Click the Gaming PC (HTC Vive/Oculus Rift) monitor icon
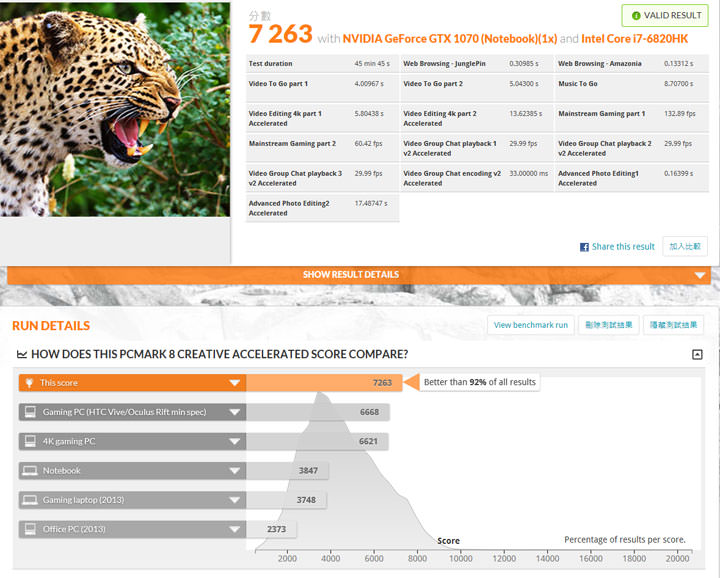The height and width of the screenshot is (578, 720). coord(29,412)
